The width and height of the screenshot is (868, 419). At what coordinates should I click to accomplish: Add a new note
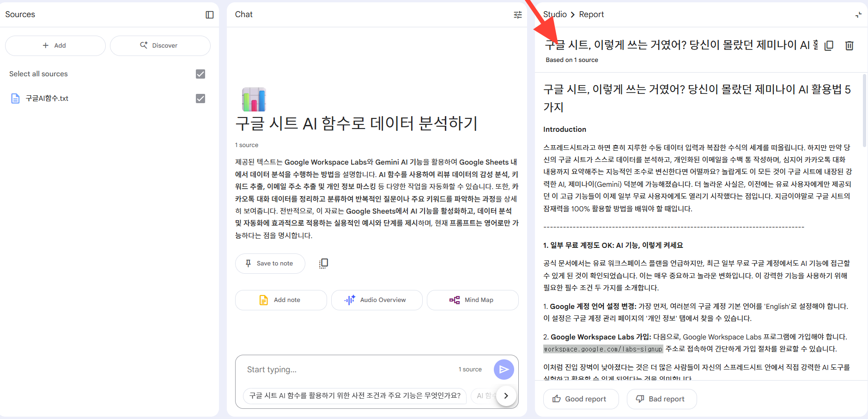pos(281,300)
